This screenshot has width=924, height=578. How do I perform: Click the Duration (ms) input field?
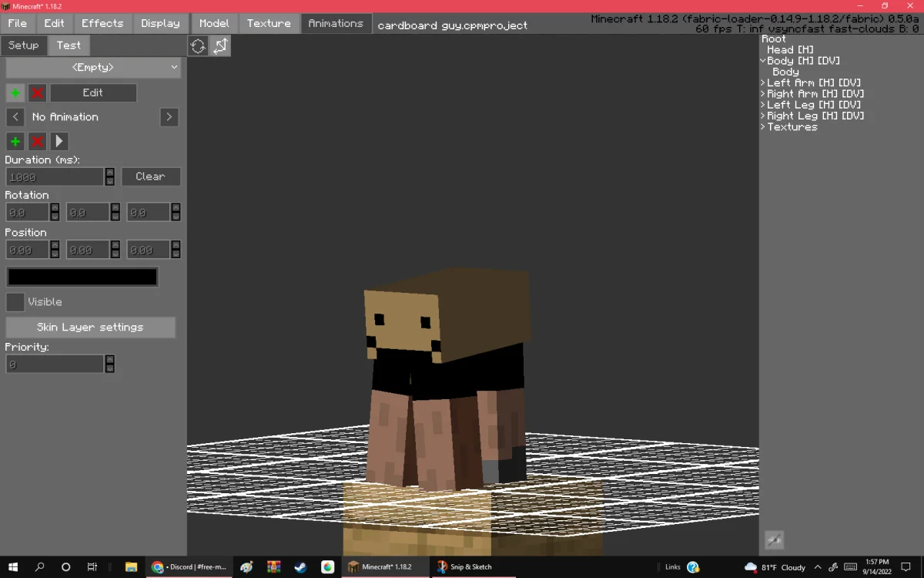[x=55, y=177]
